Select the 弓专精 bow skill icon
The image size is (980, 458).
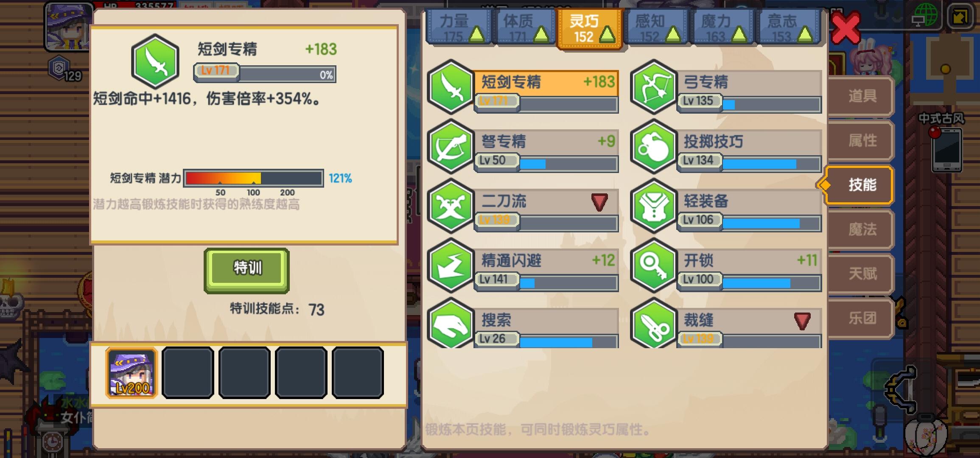click(653, 87)
